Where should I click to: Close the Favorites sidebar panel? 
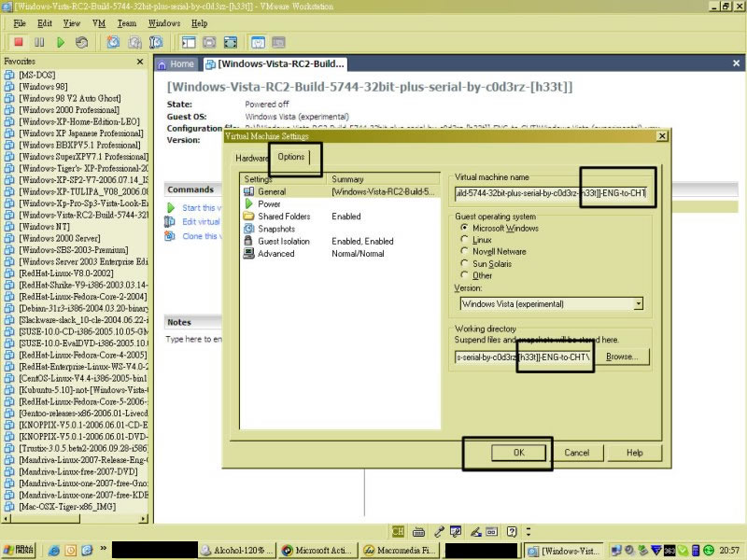(140, 62)
